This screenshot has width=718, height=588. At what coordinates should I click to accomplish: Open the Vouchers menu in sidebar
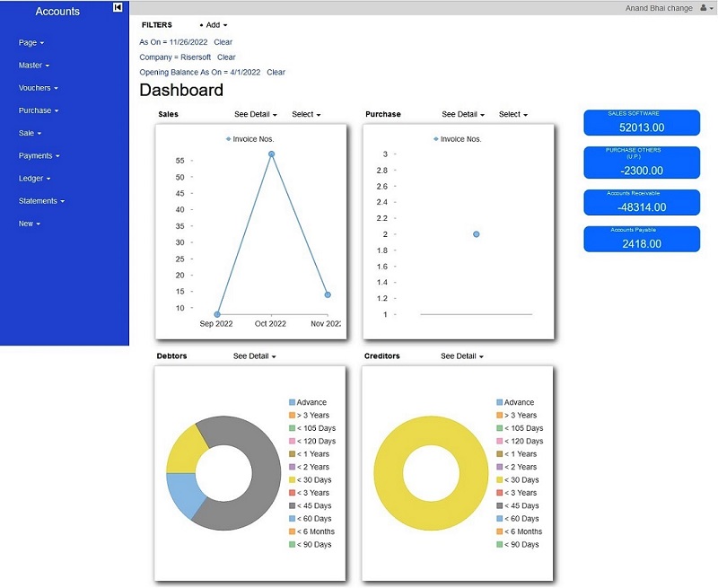coord(38,88)
